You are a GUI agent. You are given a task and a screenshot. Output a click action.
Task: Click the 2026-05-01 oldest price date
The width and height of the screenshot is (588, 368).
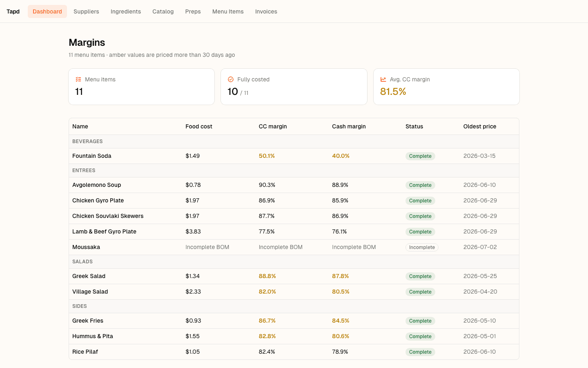click(x=480, y=336)
